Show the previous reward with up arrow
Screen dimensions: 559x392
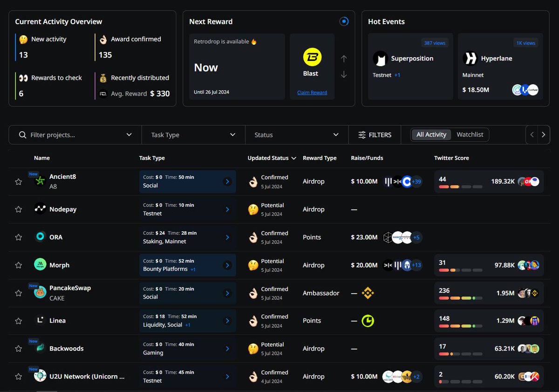point(344,59)
